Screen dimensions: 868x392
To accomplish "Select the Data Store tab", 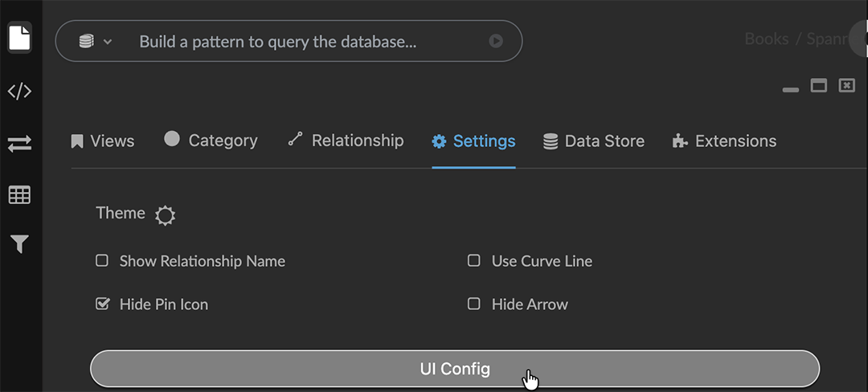I will pos(594,141).
